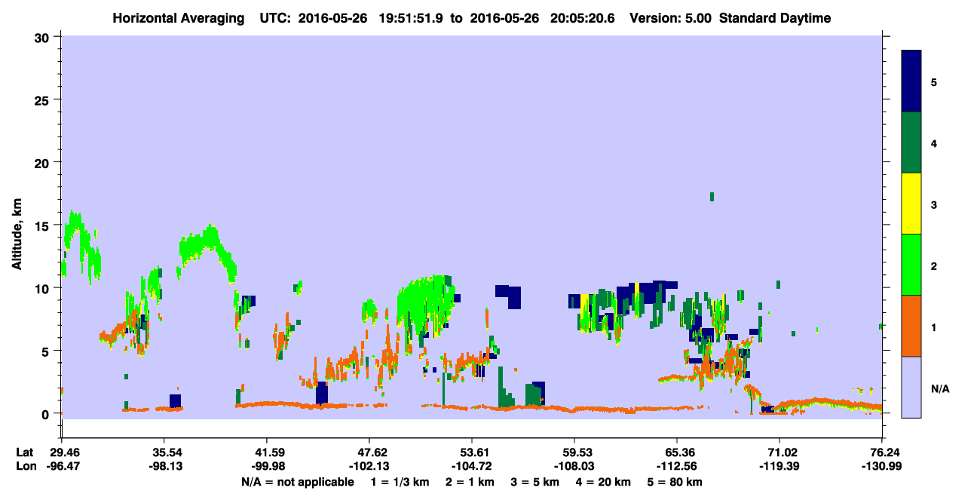The height and width of the screenshot is (503, 980).
Task: Click 'Standard Daytime' in the title
Action: pos(775,18)
